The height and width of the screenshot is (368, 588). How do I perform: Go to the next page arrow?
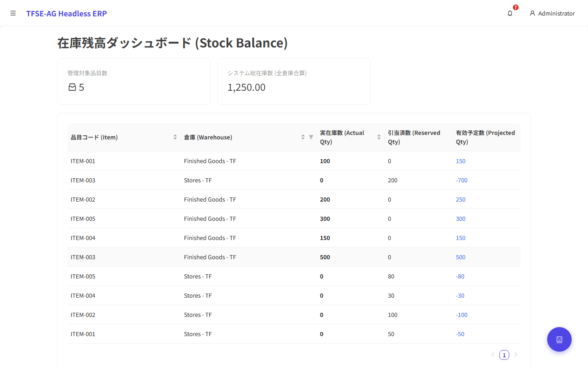(516, 355)
